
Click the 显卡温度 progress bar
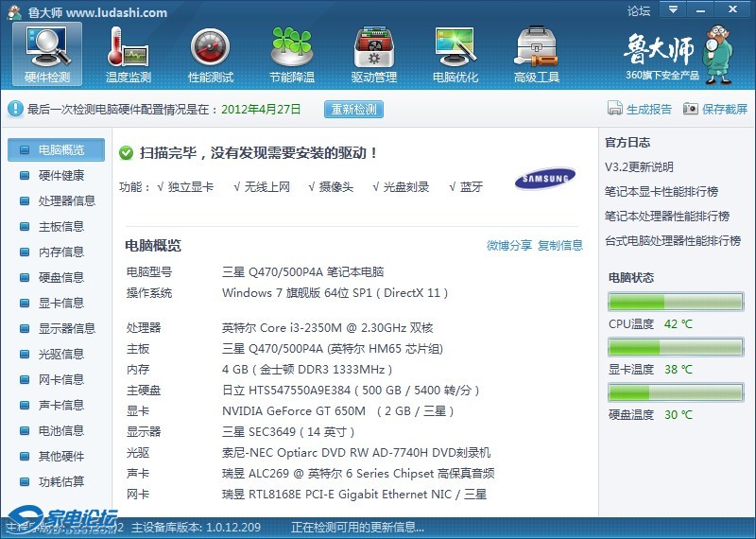pyautogui.click(x=676, y=347)
